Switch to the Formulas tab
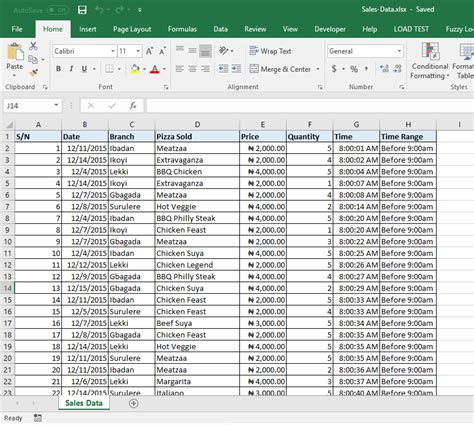474x425 pixels. coord(182,29)
